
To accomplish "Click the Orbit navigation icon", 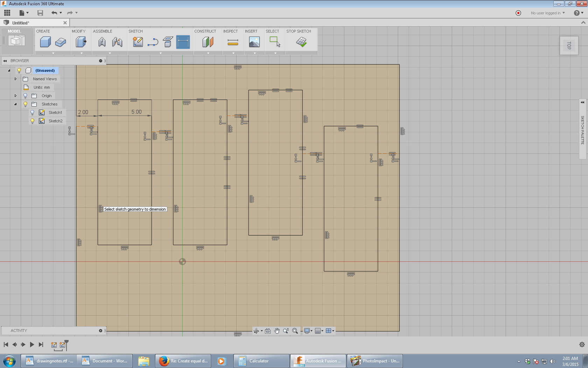I will (x=256, y=331).
